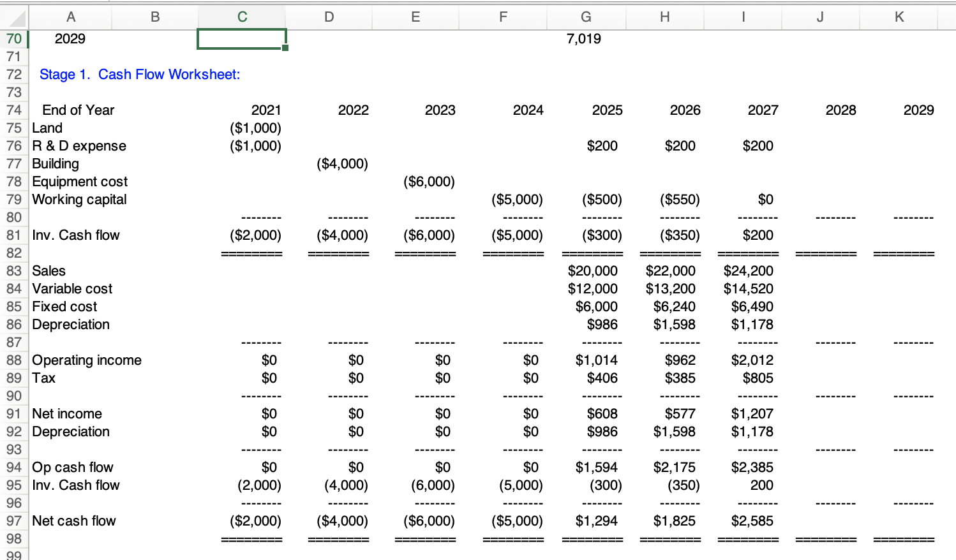Select column header G
Image resolution: width=956 pixels, height=560 pixels.
tap(585, 17)
